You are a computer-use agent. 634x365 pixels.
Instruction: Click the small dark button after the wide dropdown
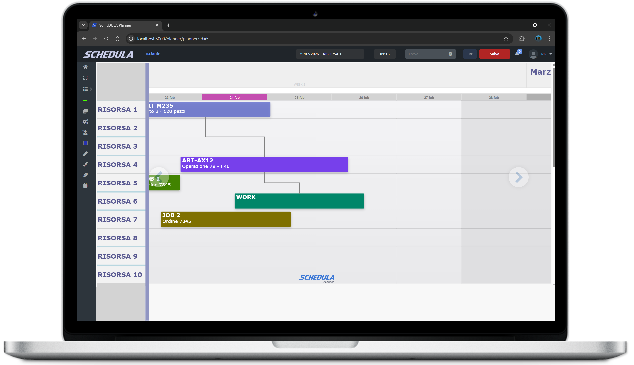point(385,54)
